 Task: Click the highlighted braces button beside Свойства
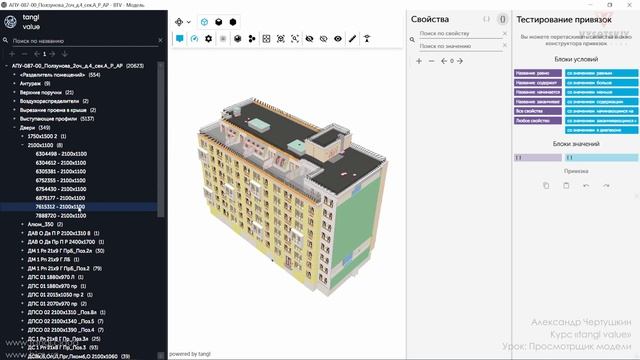502,19
